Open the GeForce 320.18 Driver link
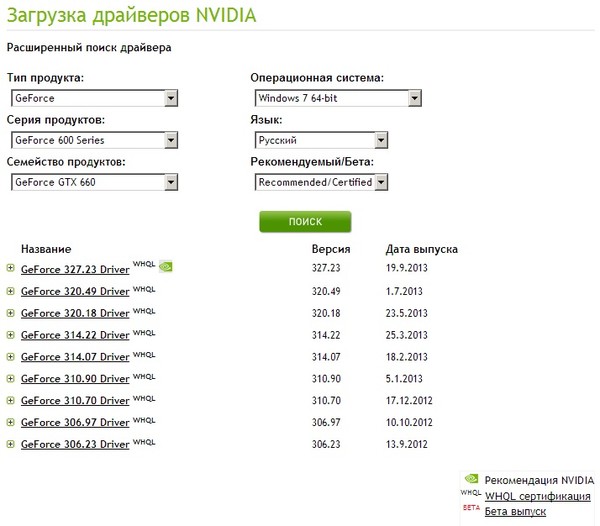 click(x=75, y=313)
